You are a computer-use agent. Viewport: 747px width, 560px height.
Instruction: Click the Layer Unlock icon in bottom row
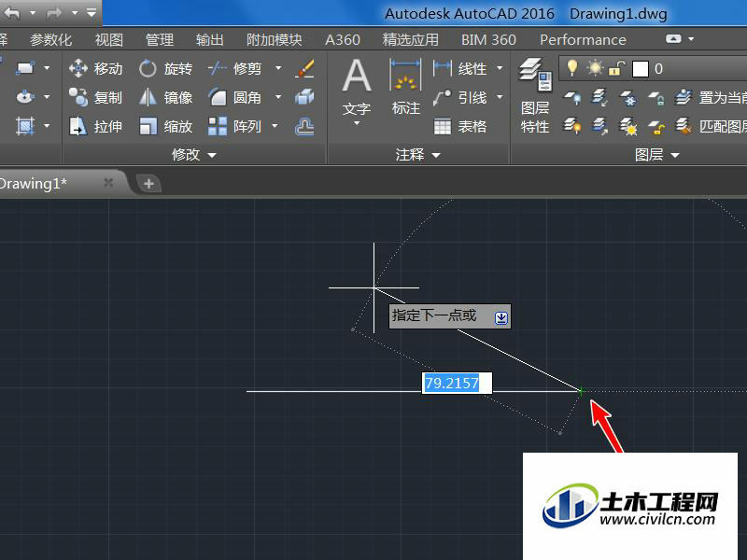point(656,127)
